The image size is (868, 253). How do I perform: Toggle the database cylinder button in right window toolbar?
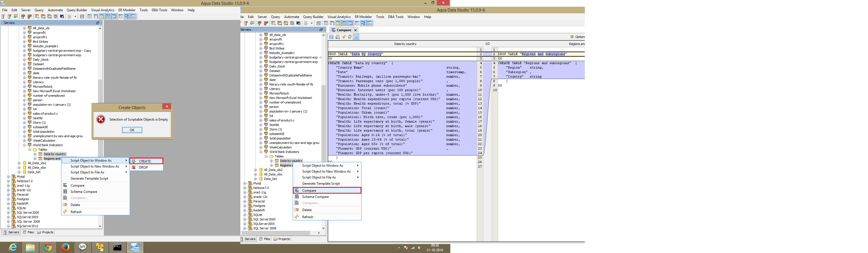click(x=338, y=23)
